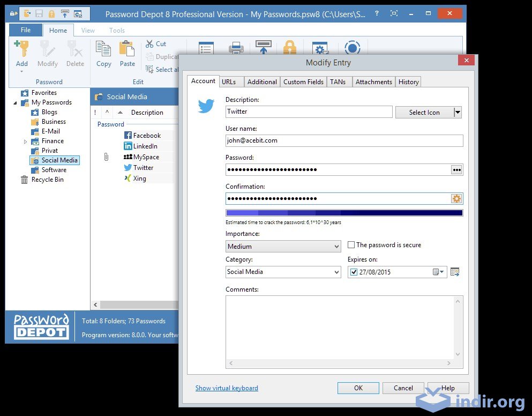Screen dimensions: 532x416
Task: Switch to the Tools ribbon tab
Action: pyautogui.click(x=117, y=30)
